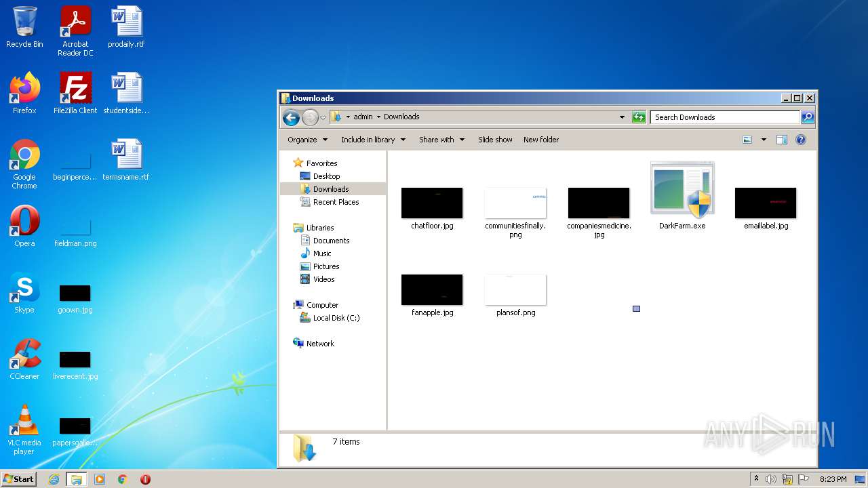Launch Google Chrome desktop shortcut
Image resolution: width=868 pixels, height=488 pixels.
point(24,164)
